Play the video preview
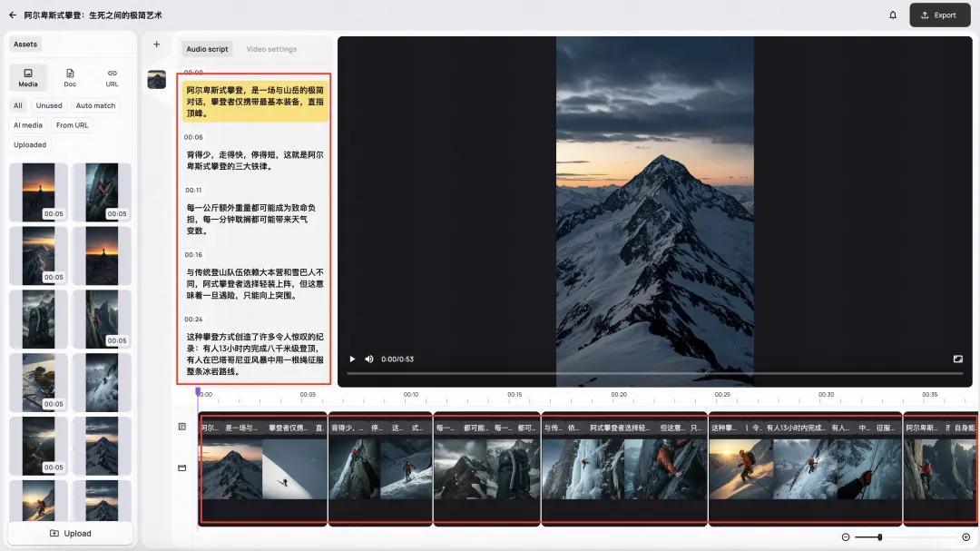This screenshot has height=551, width=980. click(352, 359)
